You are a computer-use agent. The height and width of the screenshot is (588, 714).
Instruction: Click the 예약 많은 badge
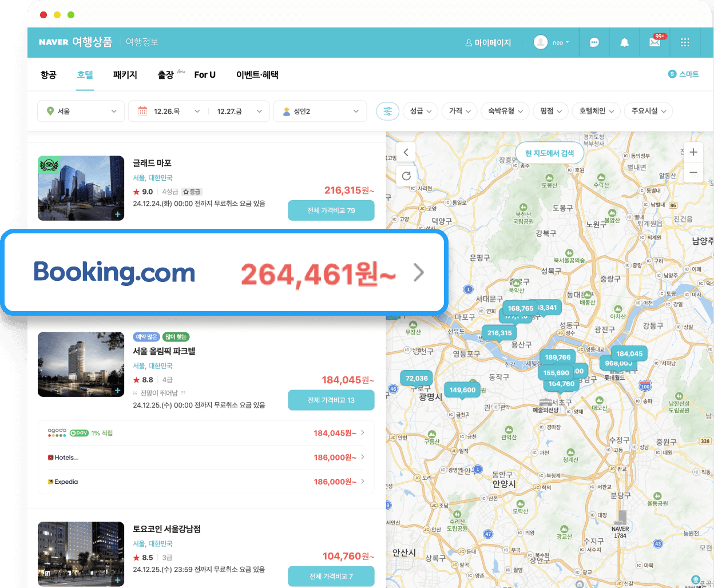146,337
